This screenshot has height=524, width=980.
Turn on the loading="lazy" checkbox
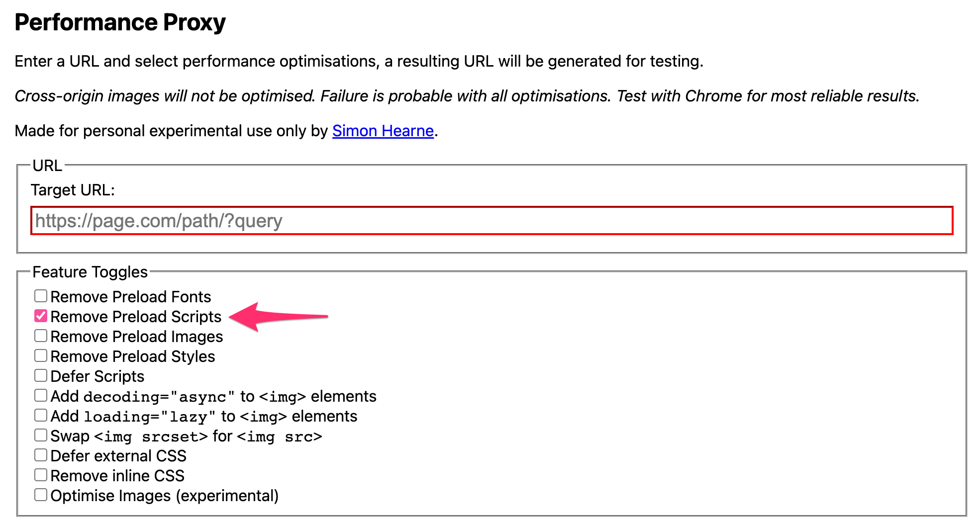[x=41, y=416]
